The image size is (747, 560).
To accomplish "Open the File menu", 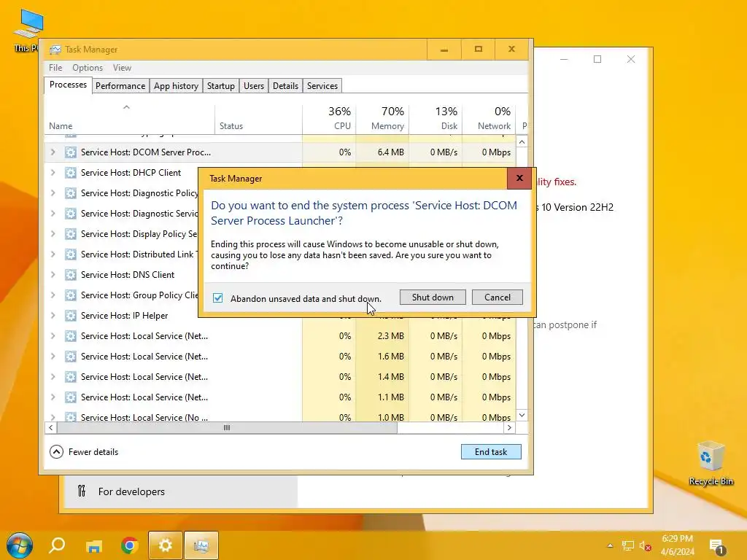I will pos(55,68).
